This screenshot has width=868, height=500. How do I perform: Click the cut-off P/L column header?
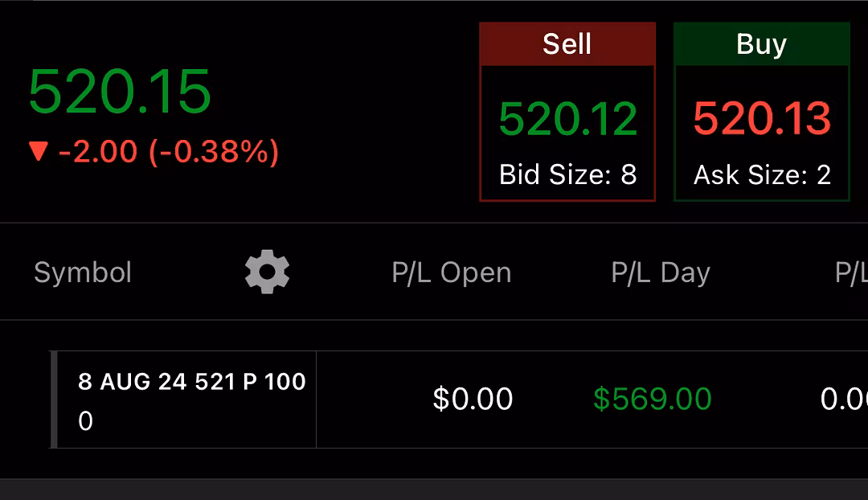(851, 273)
